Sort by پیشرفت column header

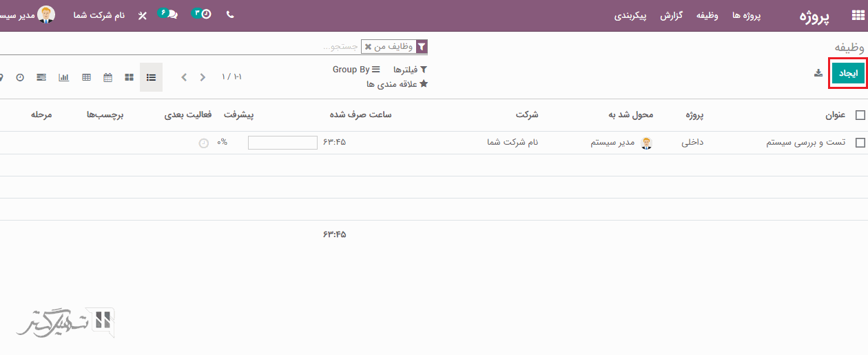(239, 115)
